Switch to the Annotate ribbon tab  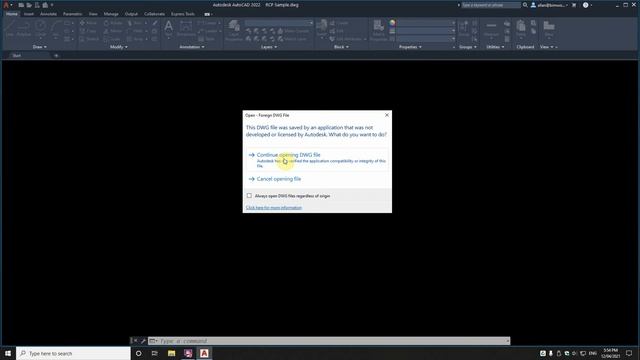(x=48, y=14)
